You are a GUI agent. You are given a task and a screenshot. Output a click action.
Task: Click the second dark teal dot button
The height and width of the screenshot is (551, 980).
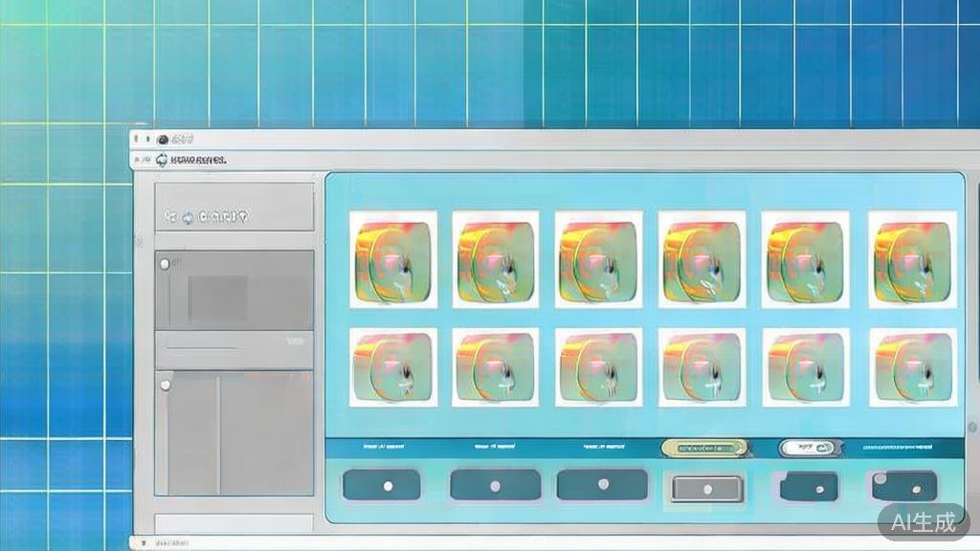(x=496, y=485)
